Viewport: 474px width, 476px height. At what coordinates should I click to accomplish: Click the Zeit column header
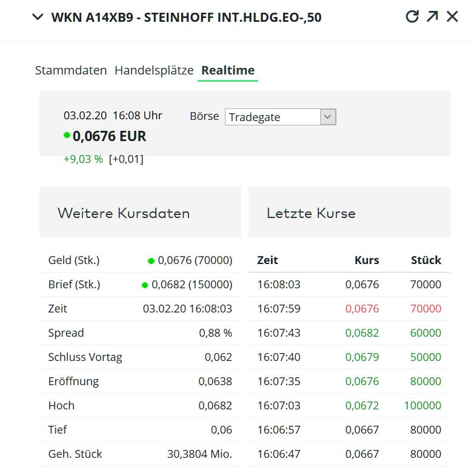(267, 260)
